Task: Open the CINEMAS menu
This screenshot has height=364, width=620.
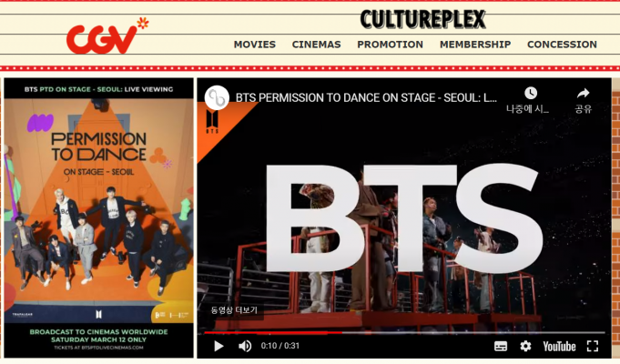Action: click(316, 45)
